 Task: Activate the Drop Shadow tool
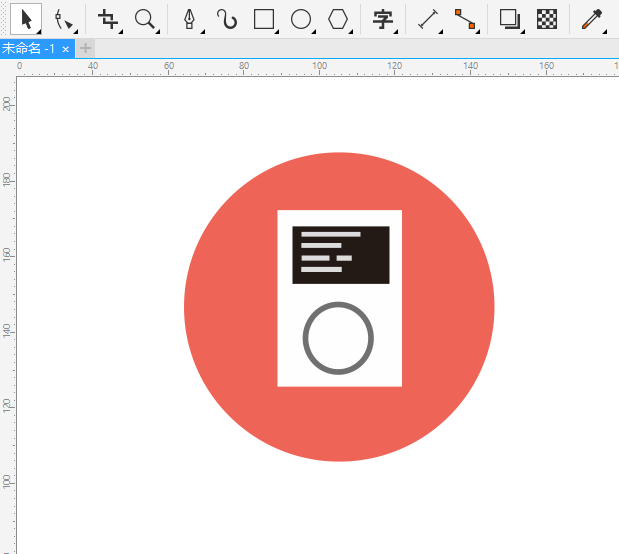pyautogui.click(x=510, y=19)
